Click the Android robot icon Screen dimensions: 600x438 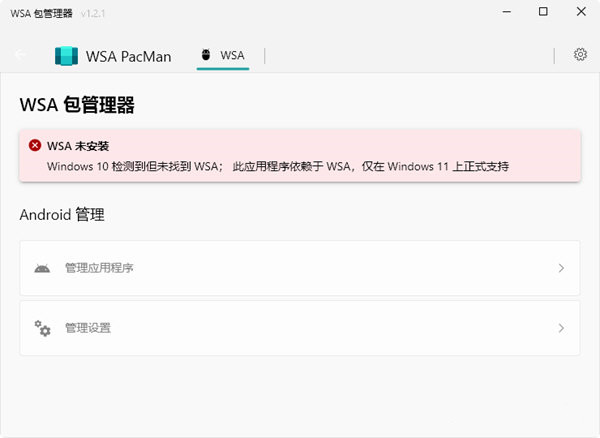(x=42, y=268)
